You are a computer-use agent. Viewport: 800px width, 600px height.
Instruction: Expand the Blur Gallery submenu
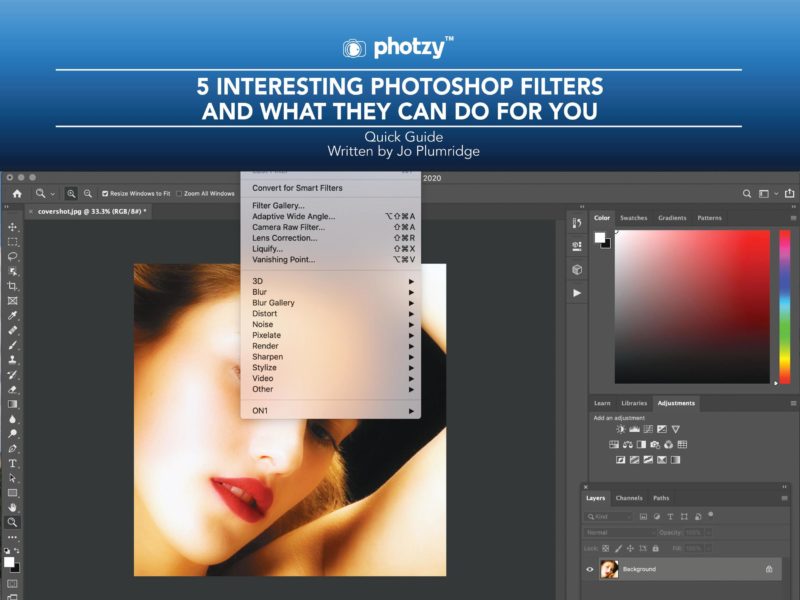273,303
